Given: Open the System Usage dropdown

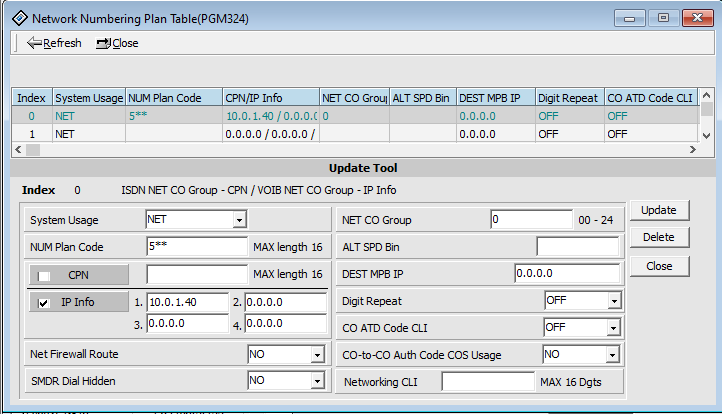Looking at the screenshot, I should [x=239, y=220].
